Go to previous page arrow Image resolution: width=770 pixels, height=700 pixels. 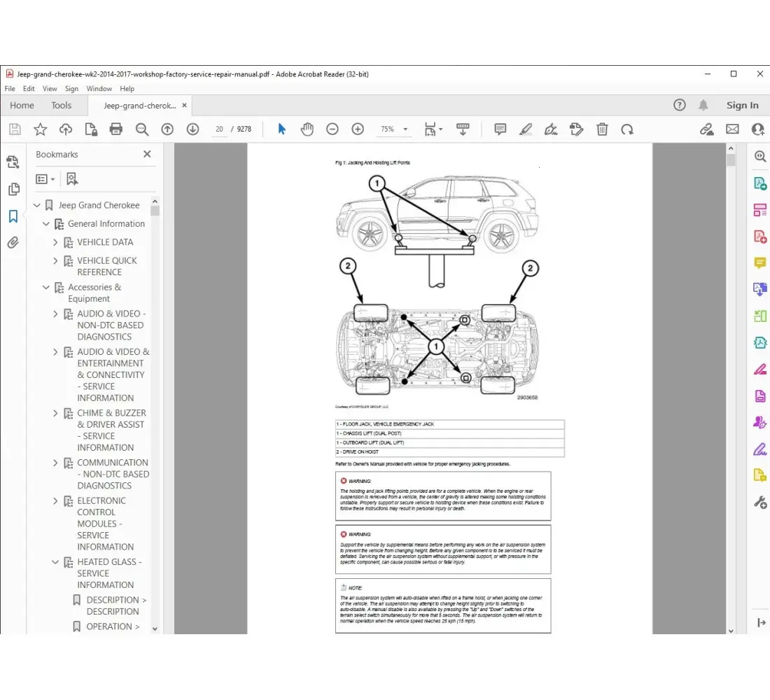(x=167, y=129)
